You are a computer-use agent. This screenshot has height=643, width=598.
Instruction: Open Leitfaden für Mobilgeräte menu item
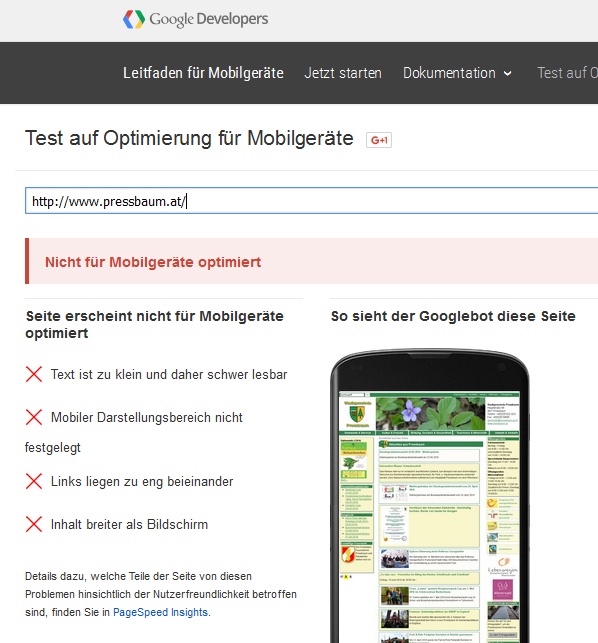[203, 73]
